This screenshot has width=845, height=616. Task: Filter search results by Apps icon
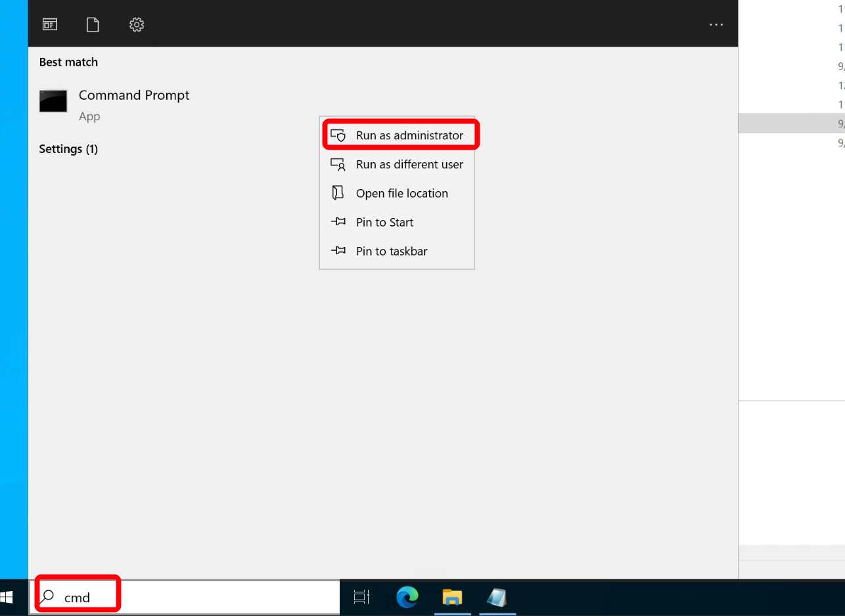(x=50, y=25)
